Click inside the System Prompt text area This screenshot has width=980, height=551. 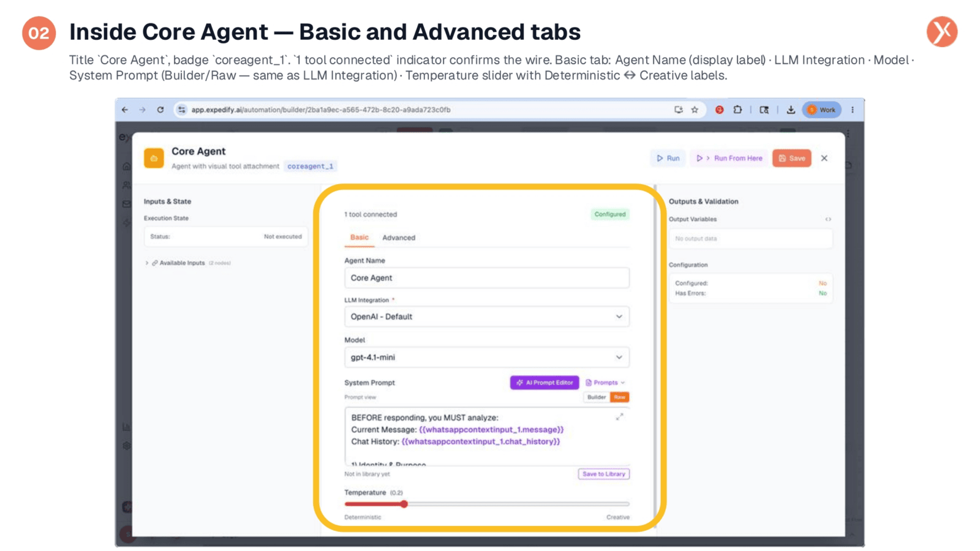[487, 437]
